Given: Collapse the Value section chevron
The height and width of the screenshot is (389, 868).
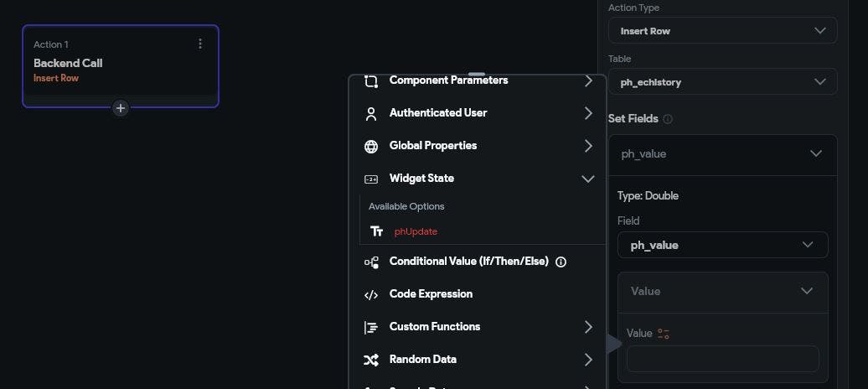Looking at the screenshot, I should (x=806, y=291).
